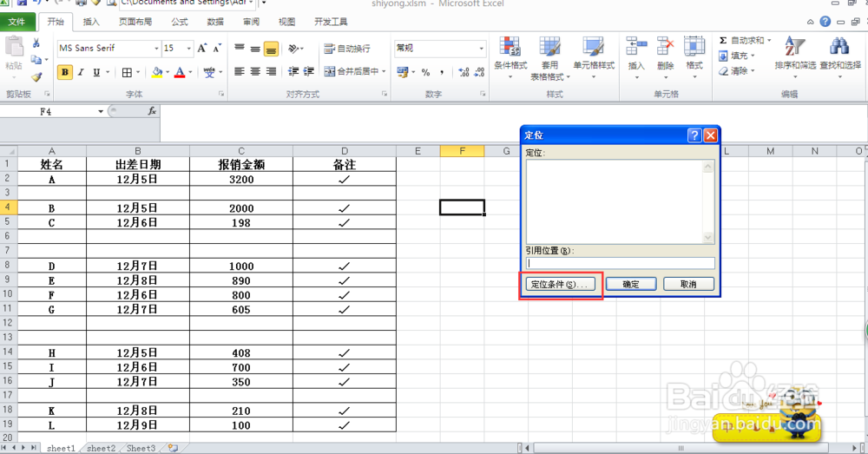This screenshot has width=868, height=454.
Task: Open 查找和选择 binoculars menu
Action: (839, 57)
